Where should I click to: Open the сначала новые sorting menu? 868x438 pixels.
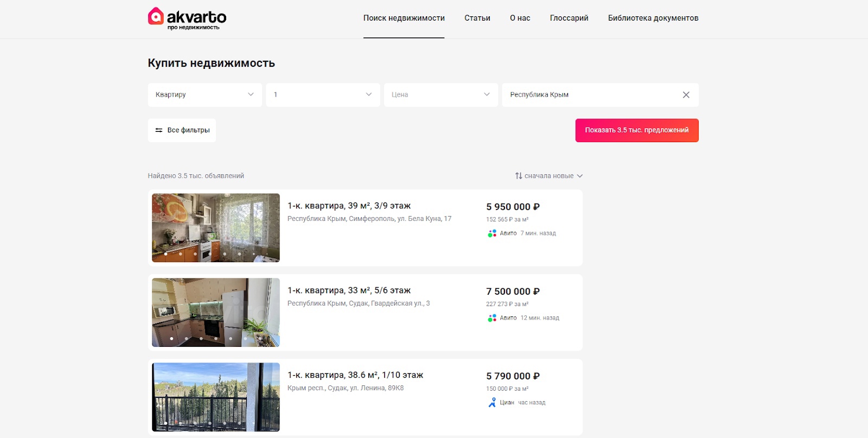549,176
